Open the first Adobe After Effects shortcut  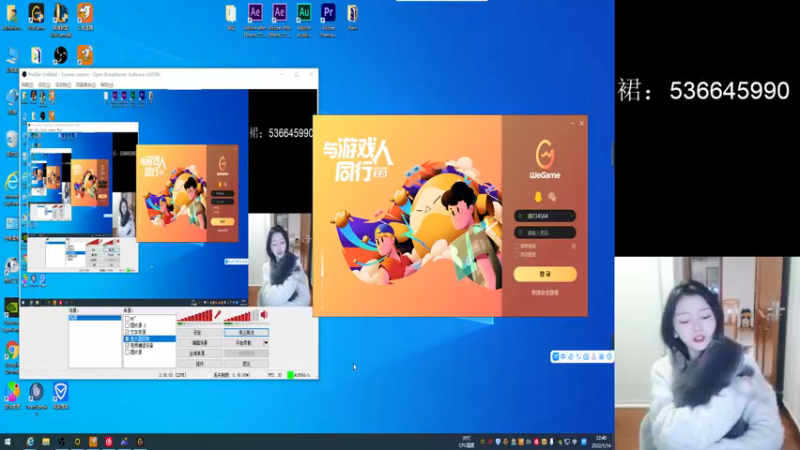pyautogui.click(x=255, y=19)
